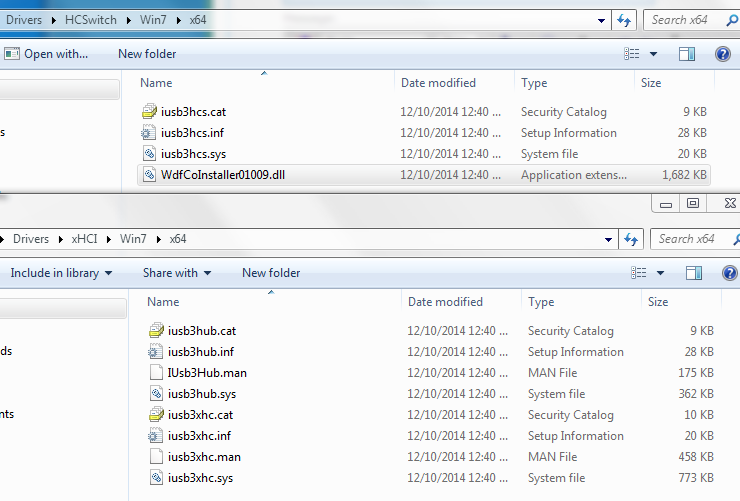Click New folder in HCSwitch window toolbar
Viewport: 740px width, 501px height.
click(x=147, y=54)
